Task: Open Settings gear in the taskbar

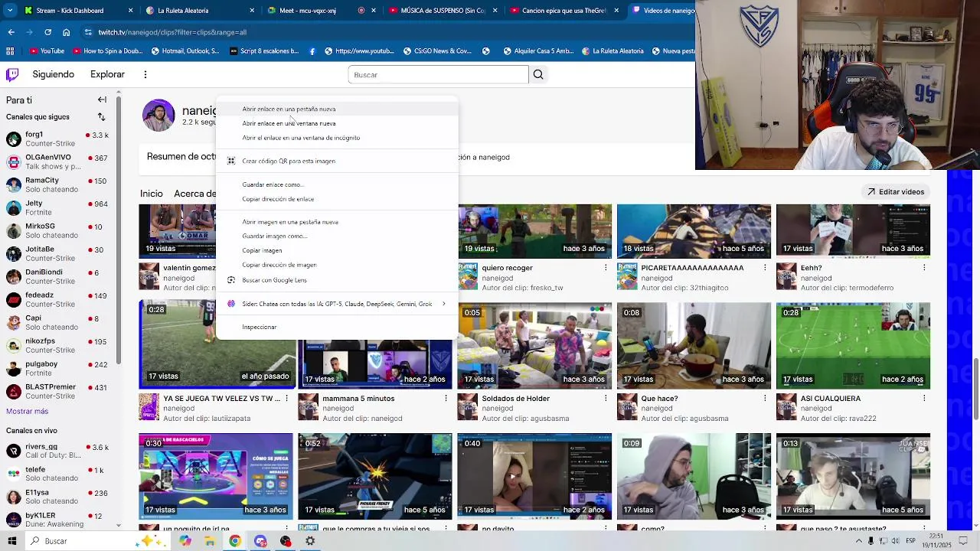Action: (x=310, y=541)
